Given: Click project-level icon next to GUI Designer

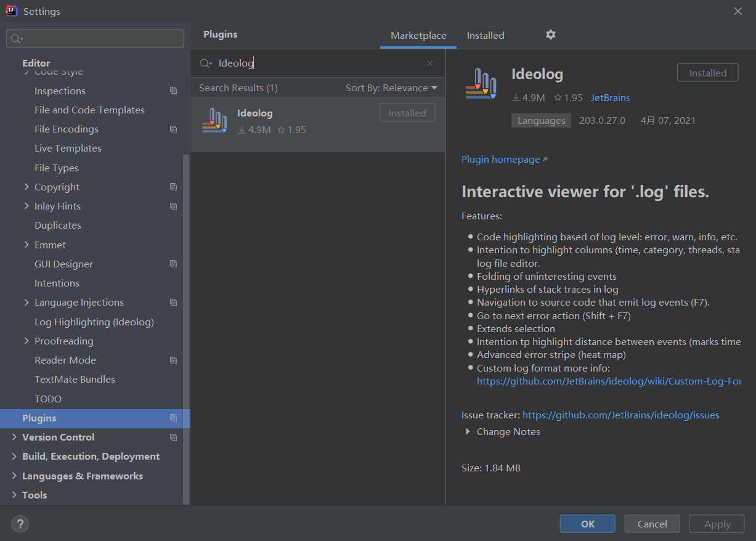Looking at the screenshot, I should point(173,264).
